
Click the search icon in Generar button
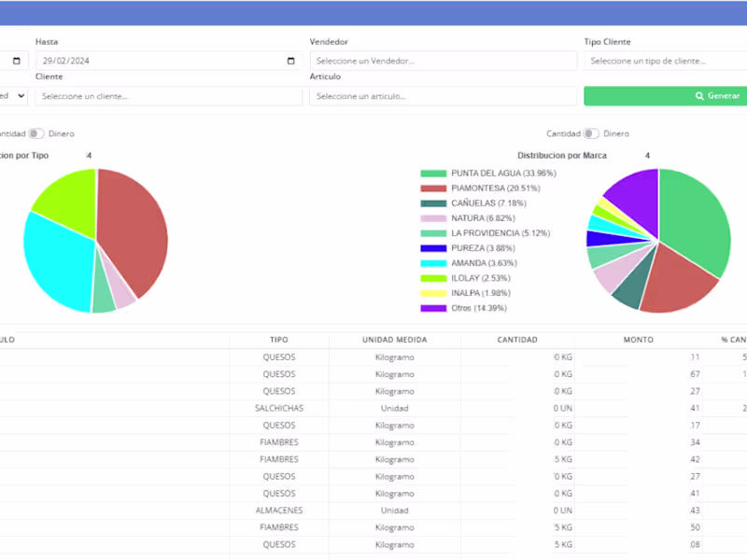699,96
